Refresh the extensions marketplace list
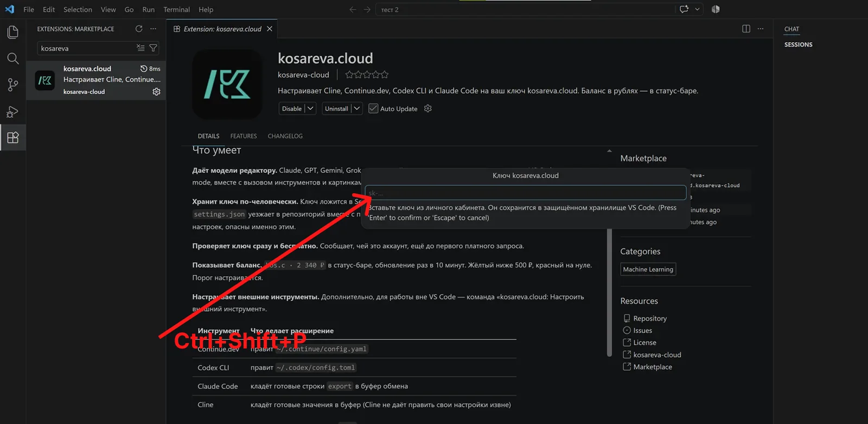 pos(139,29)
